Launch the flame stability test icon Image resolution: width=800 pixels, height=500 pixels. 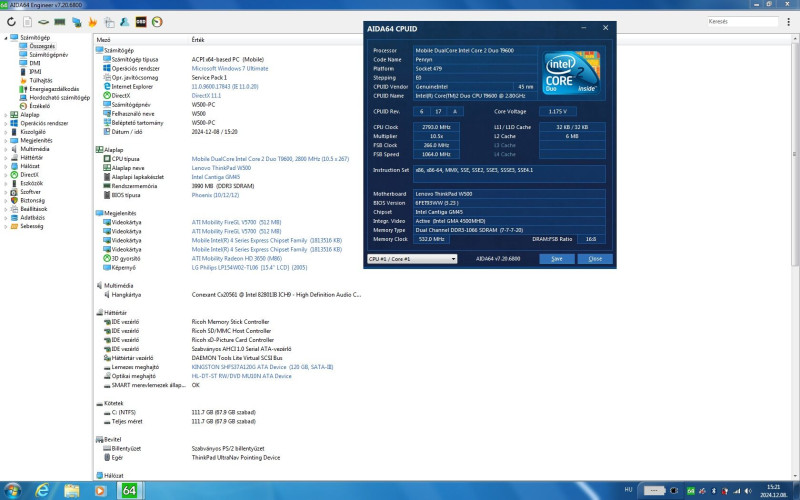[x=92, y=22]
